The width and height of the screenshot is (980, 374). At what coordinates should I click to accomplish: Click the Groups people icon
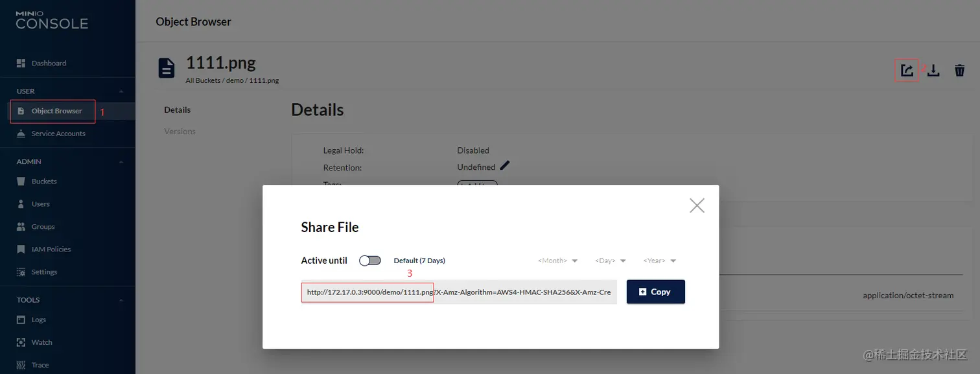point(20,227)
